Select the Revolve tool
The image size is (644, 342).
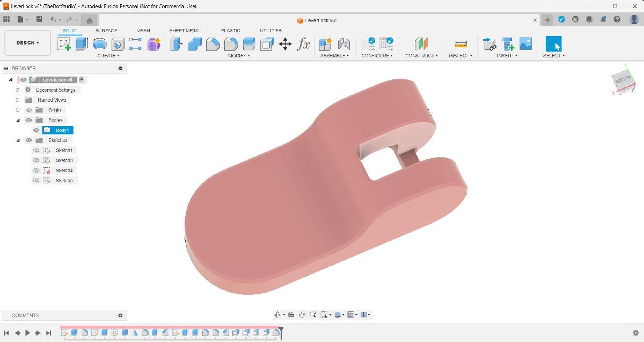[100, 44]
